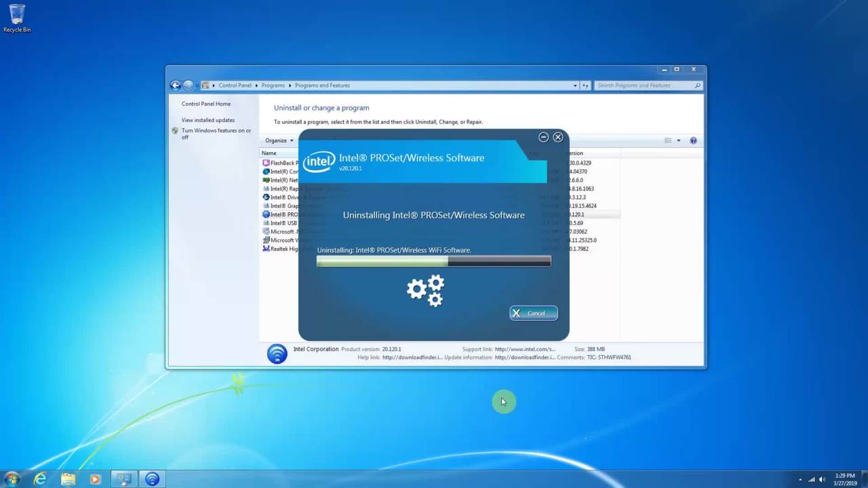868x488 pixels.
Task: Close the Intel PROSet uninstaller dialog
Action: click(558, 137)
